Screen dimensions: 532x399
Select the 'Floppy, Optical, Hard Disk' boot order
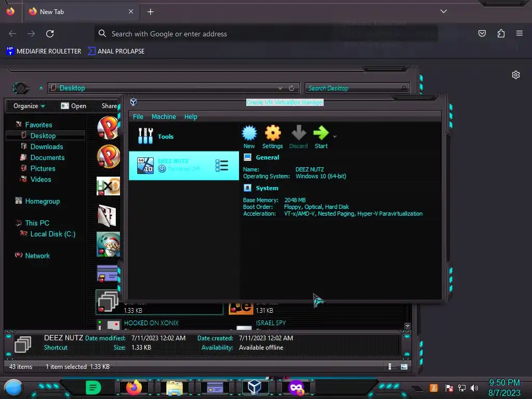pyautogui.click(x=316, y=207)
